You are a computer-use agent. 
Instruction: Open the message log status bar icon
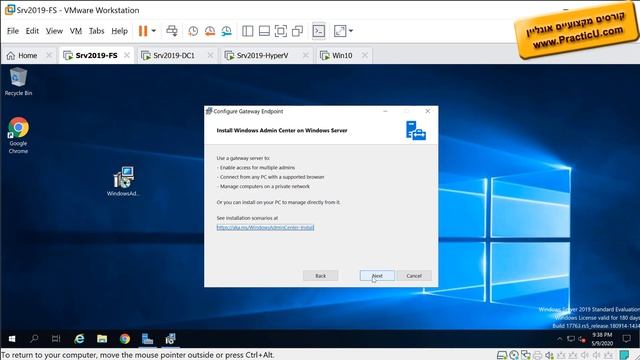pyautogui.click(x=624, y=355)
